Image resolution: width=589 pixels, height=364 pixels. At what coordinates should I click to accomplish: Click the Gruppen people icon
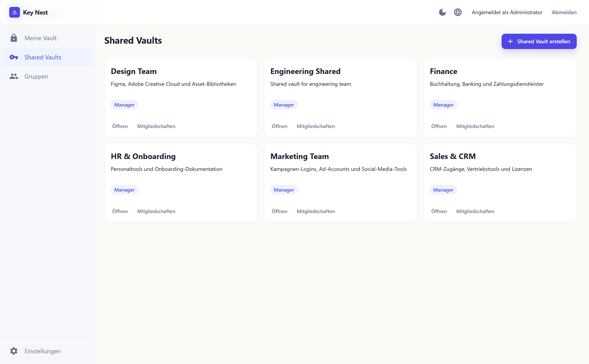14,76
